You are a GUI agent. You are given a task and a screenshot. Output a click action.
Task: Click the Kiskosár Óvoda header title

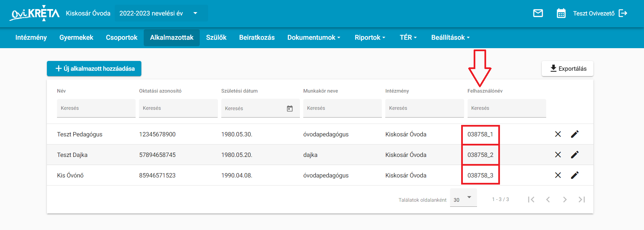click(88, 13)
